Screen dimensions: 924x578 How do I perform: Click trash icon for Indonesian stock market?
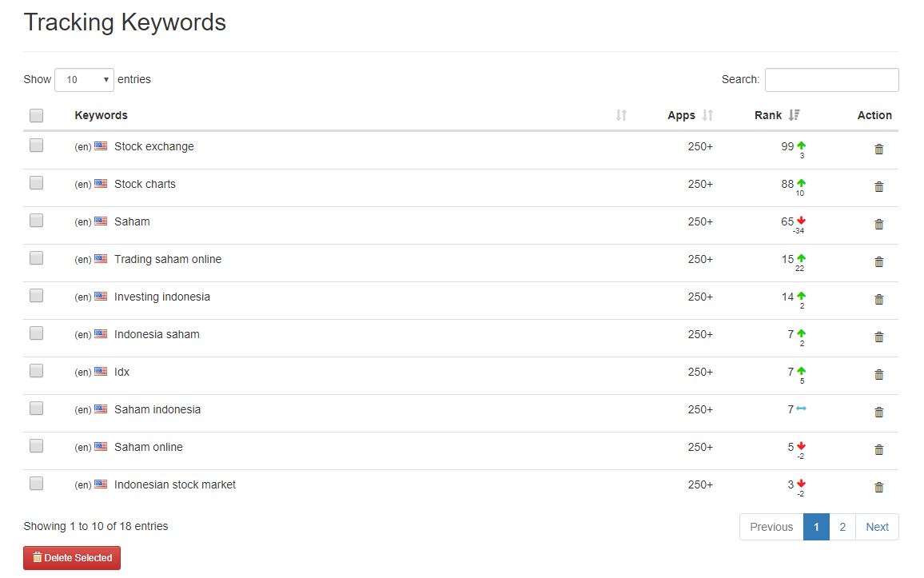coord(878,488)
